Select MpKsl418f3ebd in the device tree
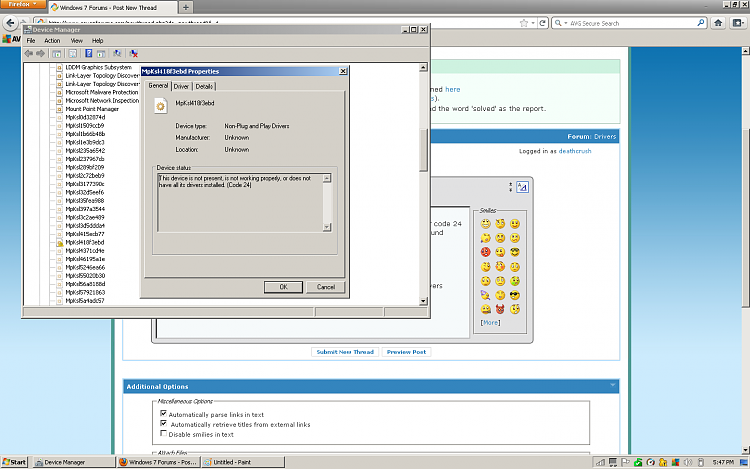 point(85,243)
